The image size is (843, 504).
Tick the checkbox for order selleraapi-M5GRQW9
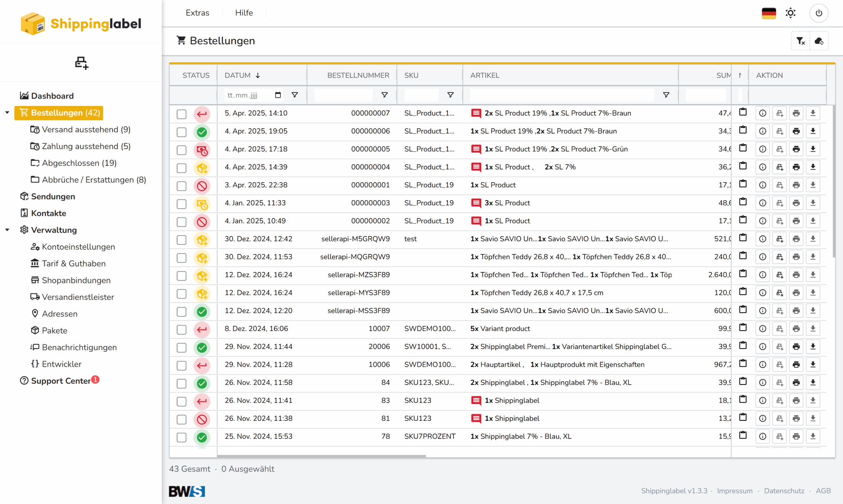(x=181, y=240)
